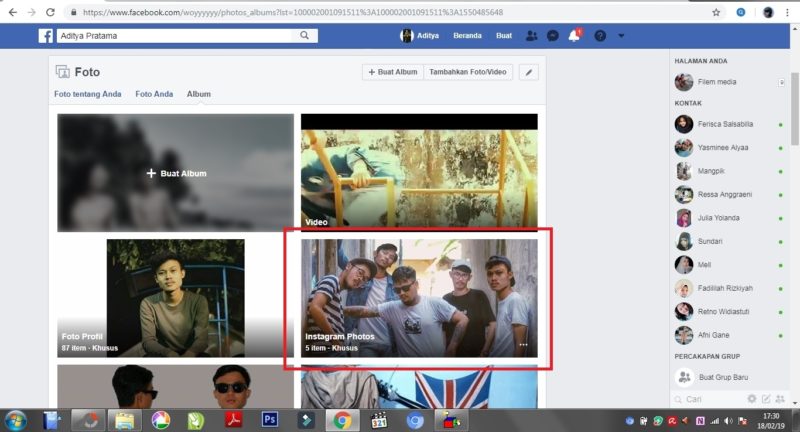800x432 pixels.
Task: Click Buat Grup Baru
Action: [x=723, y=377]
